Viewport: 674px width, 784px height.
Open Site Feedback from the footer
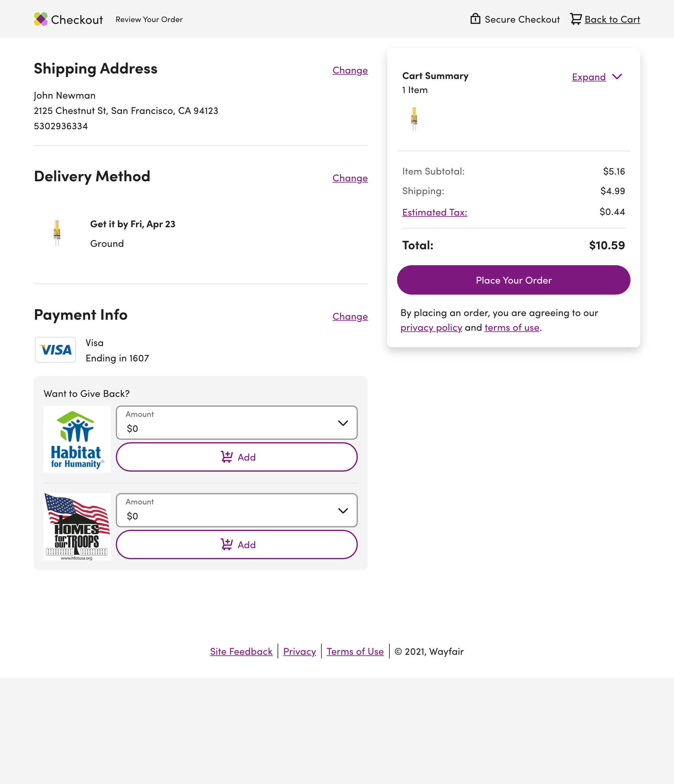coord(241,652)
